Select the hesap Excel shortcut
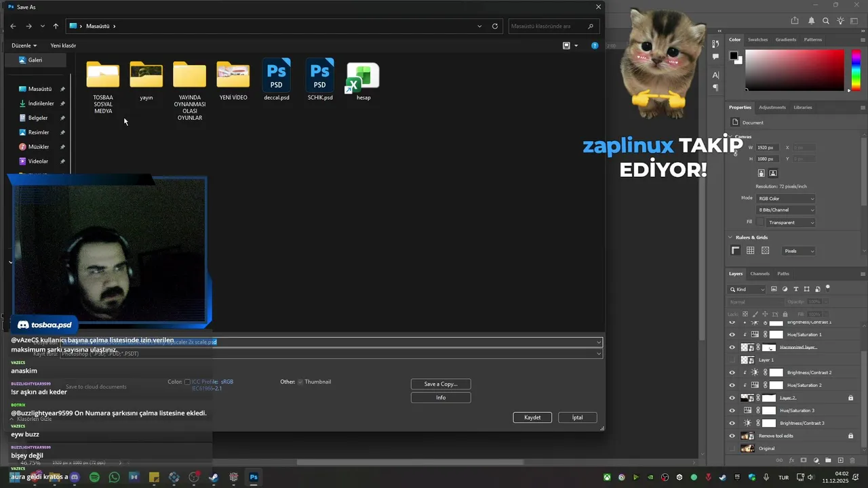 (x=363, y=81)
